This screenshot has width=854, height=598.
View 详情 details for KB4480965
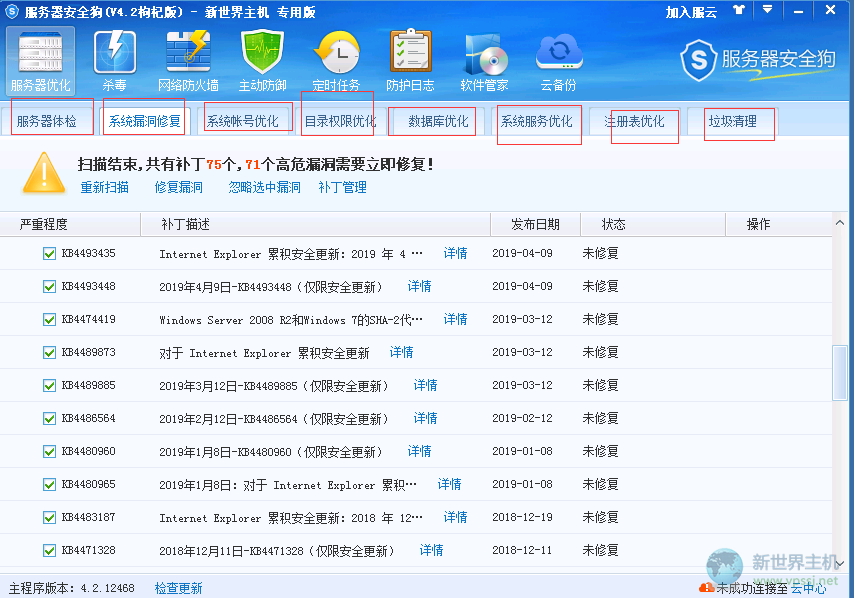[x=449, y=484]
